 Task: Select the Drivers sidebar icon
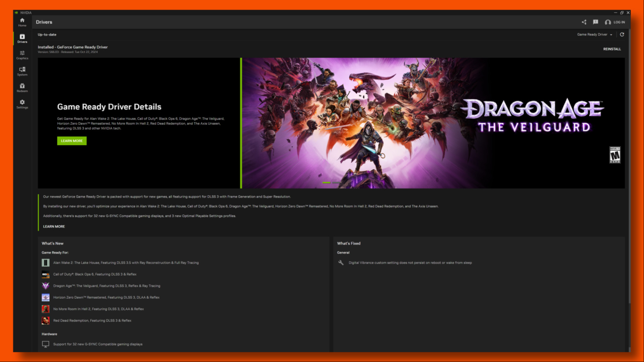click(x=22, y=39)
